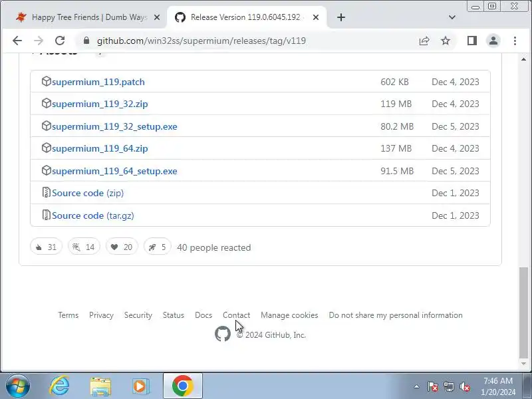The width and height of the screenshot is (532, 399).
Task: Click the scrollbar down arrow
Action: (x=523, y=364)
